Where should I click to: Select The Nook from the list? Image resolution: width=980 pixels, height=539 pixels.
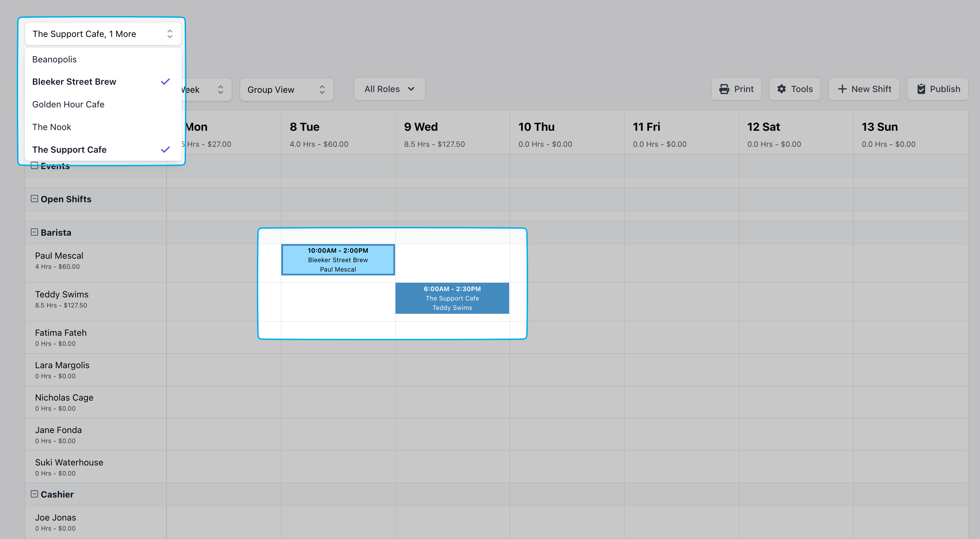52,127
